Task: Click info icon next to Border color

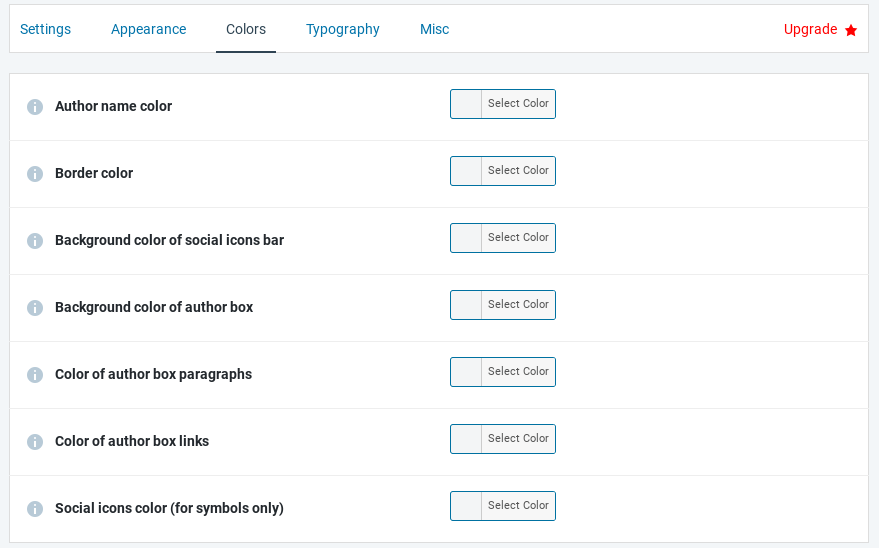Action: click(x=35, y=174)
